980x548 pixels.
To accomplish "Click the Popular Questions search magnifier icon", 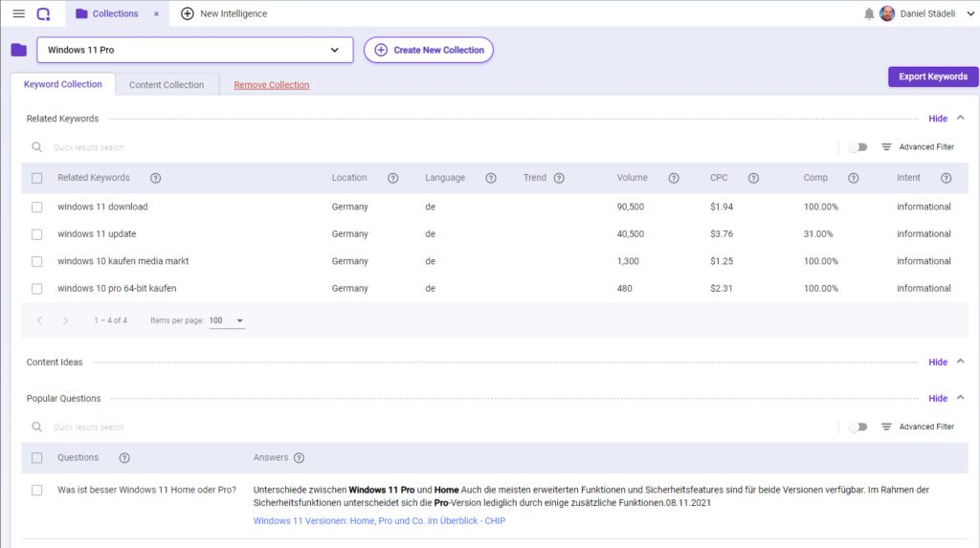I will [x=37, y=427].
